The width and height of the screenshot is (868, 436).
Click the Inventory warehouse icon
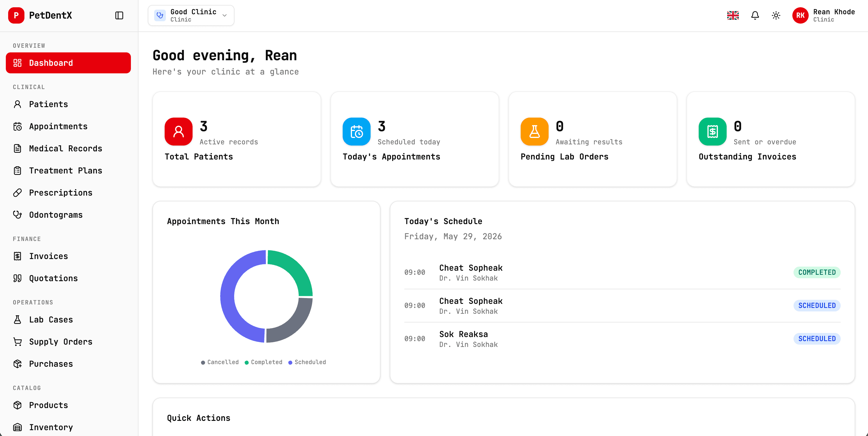coord(17,427)
